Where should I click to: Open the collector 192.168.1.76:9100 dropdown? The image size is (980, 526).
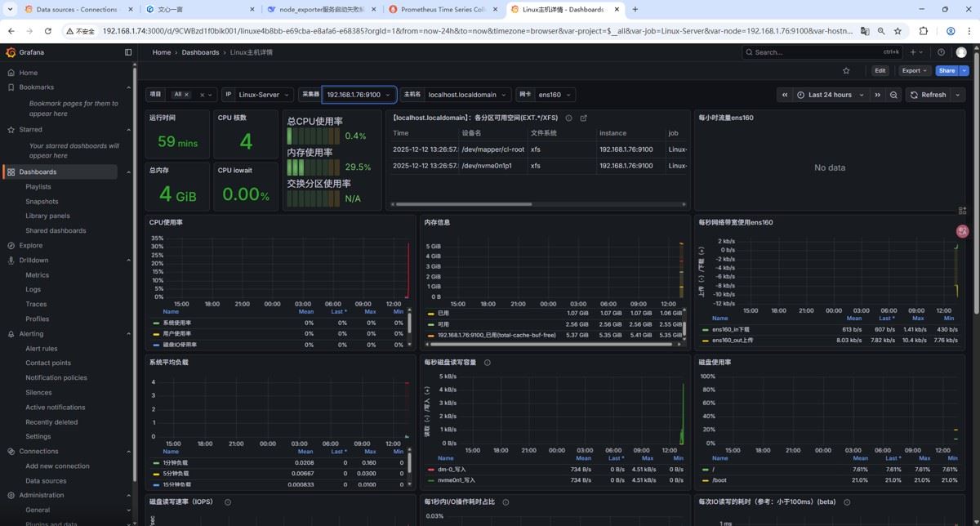tap(359, 95)
